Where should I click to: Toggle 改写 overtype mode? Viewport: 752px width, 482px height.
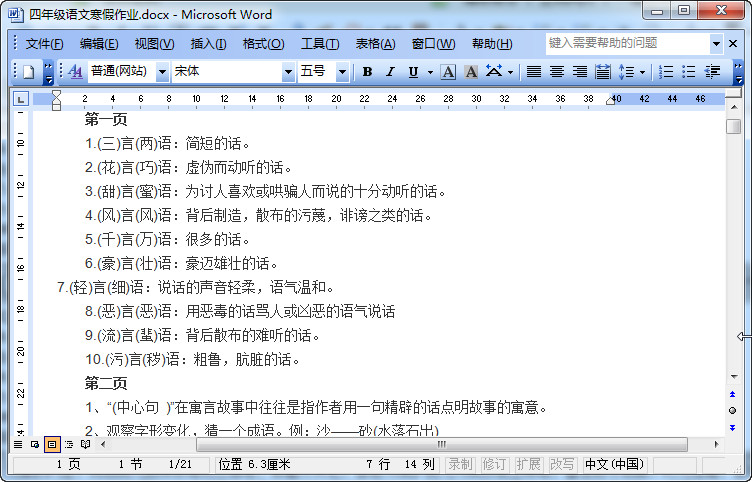tap(562, 464)
